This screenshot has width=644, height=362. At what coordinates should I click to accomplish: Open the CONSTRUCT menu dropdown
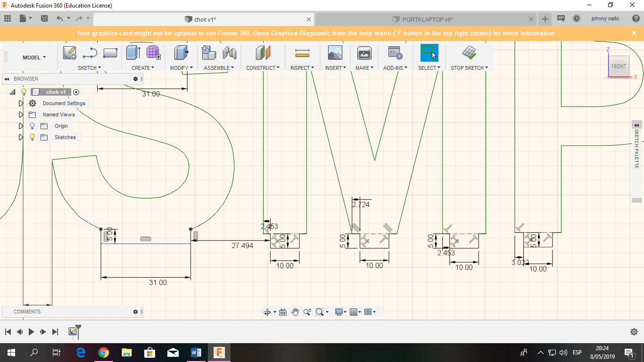[x=263, y=68]
